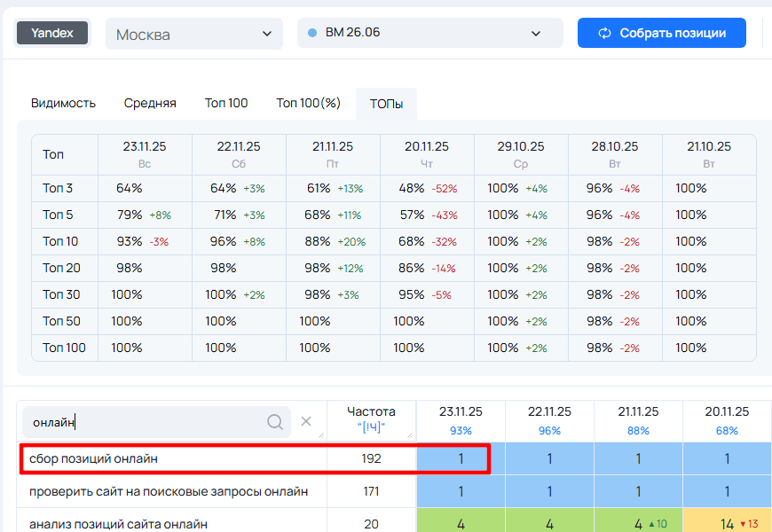Screen dimensions: 772x532
Task: Expand the BM 26.06 project dropdown
Action: (429, 34)
